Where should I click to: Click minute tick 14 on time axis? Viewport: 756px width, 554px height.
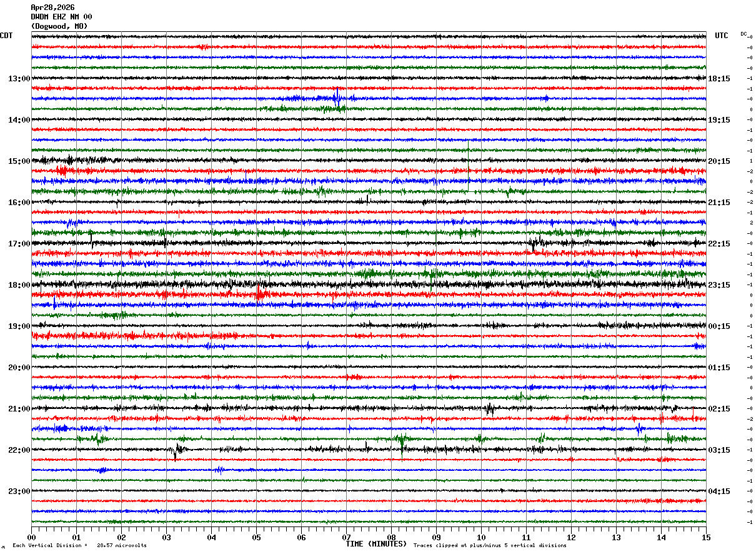[x=661, y=537]
